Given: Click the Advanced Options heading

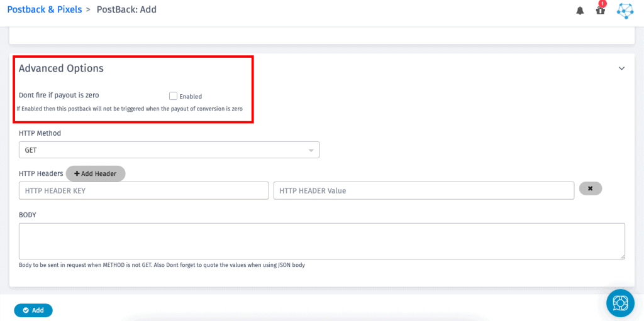Looking at the screenshot, I should (x=61, y=68).
